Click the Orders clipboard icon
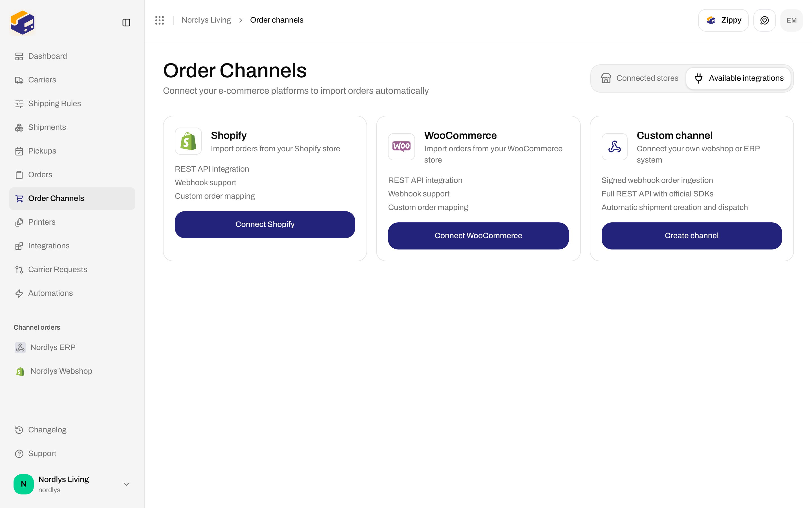 point(19,175)
